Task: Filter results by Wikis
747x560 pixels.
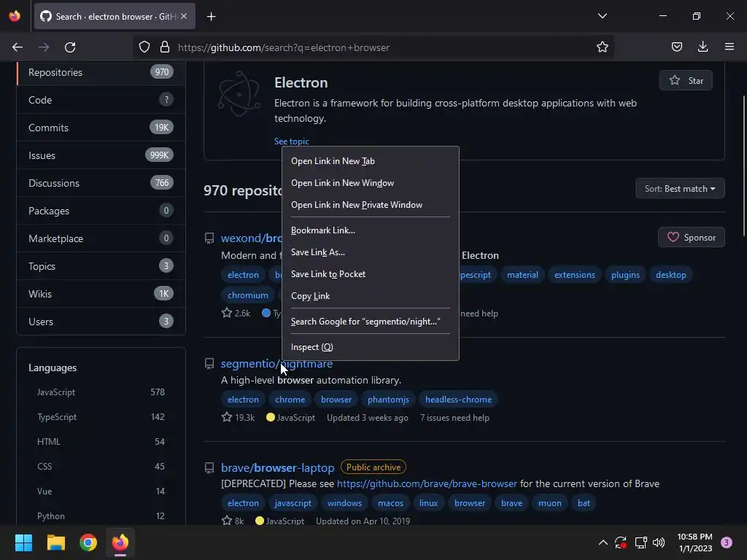Action: (101, 293)
